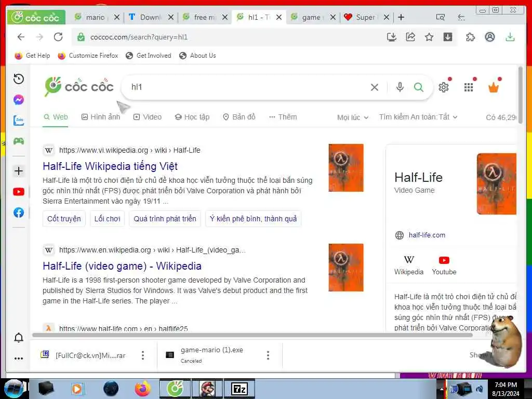This screenshot has height=399, width=532.
Task: Open Facebook from the sidebar
Action: coord(19,212)
